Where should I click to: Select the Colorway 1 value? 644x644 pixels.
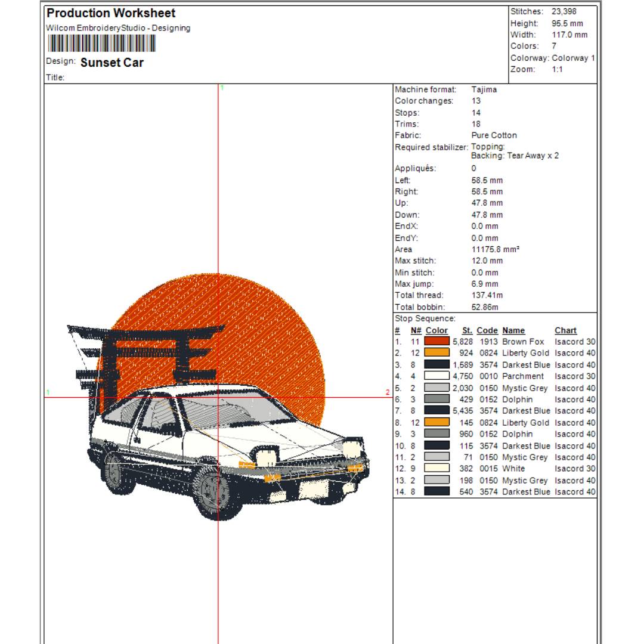click(x=574, y=58)
